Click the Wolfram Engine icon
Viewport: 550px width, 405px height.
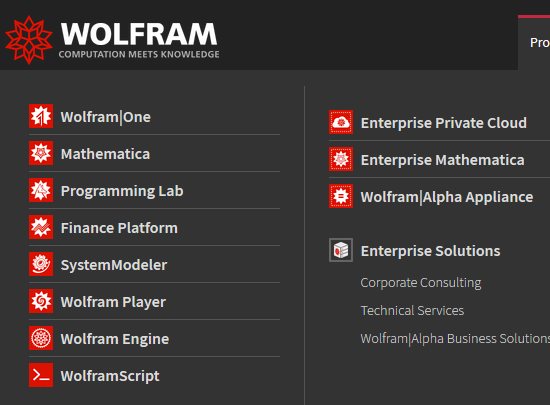click(41, 338)
